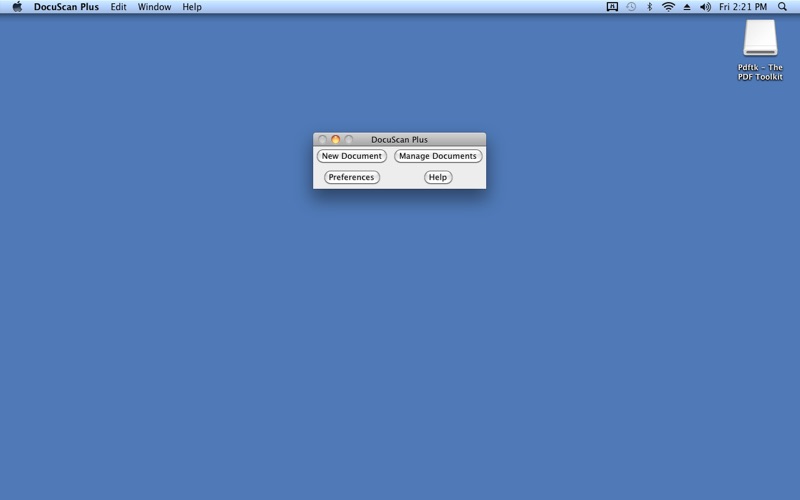Open the Apple menu
The height and width of the screenshot is (500, 800).
[x=17, y=7]
